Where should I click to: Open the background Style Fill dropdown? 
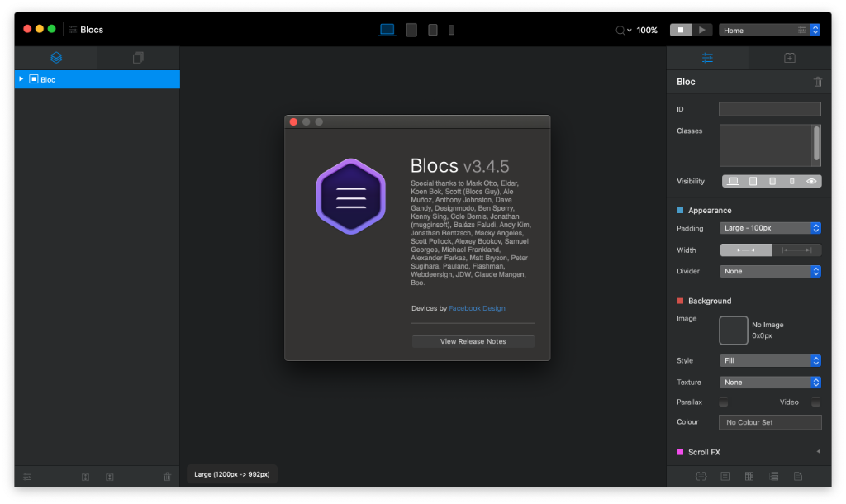[770, 360]
